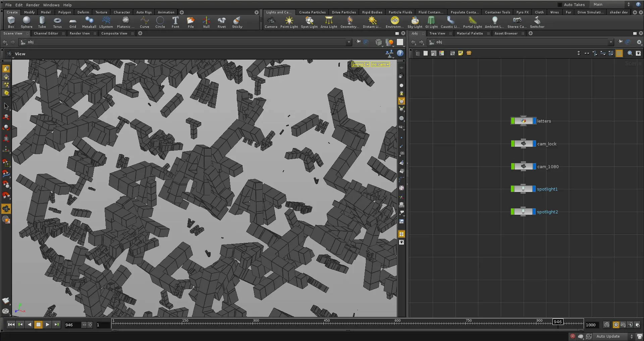Open the Render menu
Screen dimensions: 644x341
coord(33,5)
